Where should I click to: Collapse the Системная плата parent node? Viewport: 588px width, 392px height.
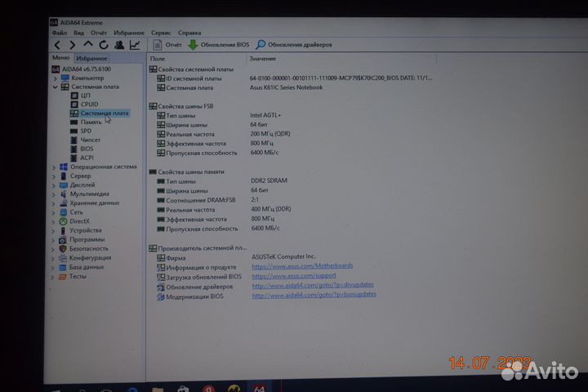(x=56, y=87)
